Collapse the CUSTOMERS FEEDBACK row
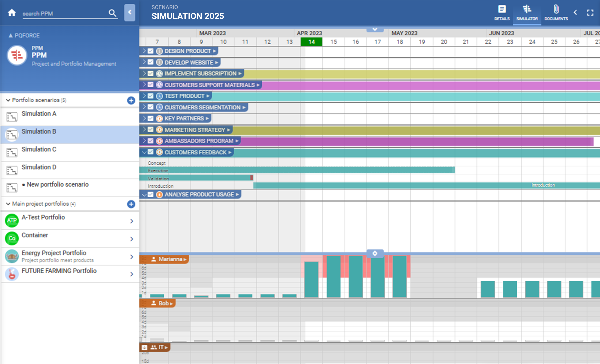The image size is (600, 364). tap(144, 153)
